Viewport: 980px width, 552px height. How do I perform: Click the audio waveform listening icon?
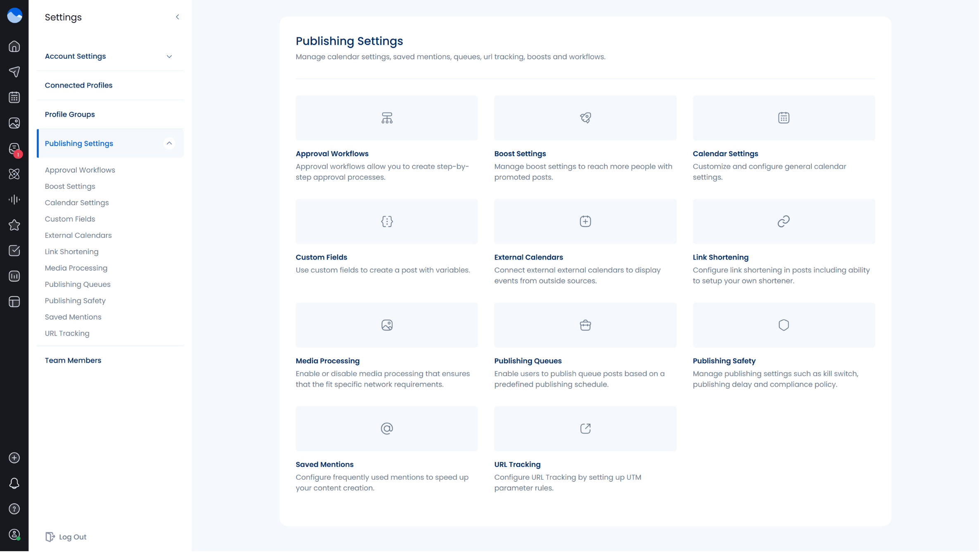(x=14, y=200)
